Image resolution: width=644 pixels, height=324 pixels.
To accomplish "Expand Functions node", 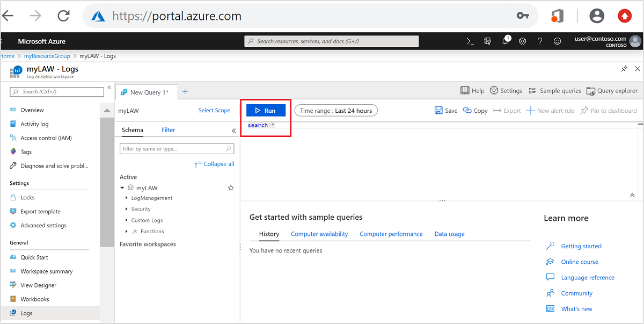I will coord(127,232).
